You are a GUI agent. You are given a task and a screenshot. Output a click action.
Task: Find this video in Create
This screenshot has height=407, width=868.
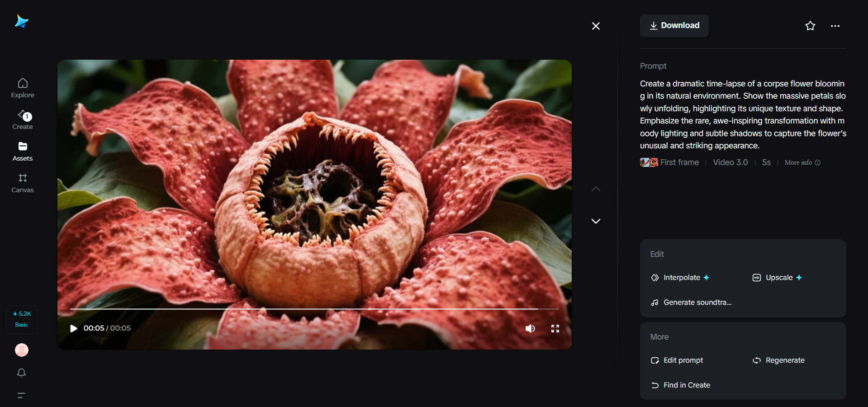[x=680, y=385]
